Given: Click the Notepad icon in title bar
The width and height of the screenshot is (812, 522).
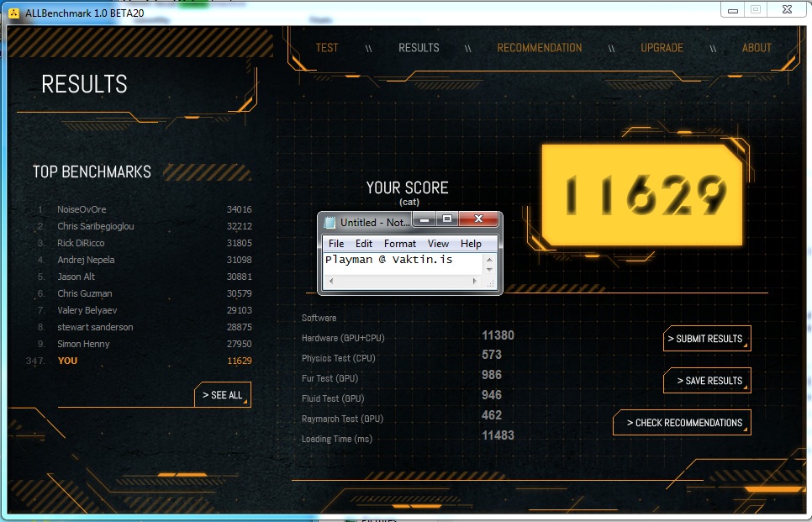Looking at the screenshot, I should pyautogui.click(x=330, y=223).
